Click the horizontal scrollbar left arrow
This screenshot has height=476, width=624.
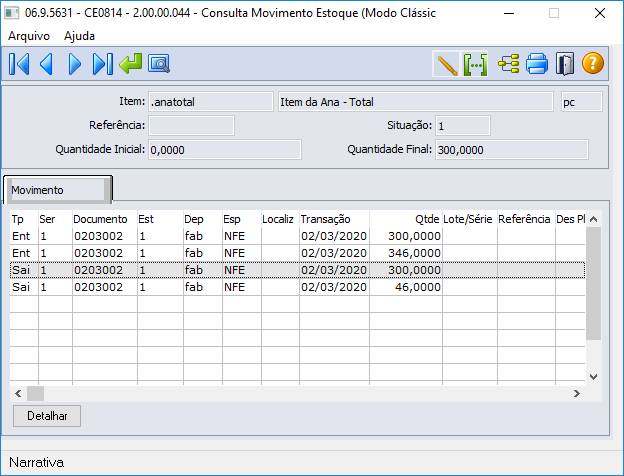pos(18,394)
